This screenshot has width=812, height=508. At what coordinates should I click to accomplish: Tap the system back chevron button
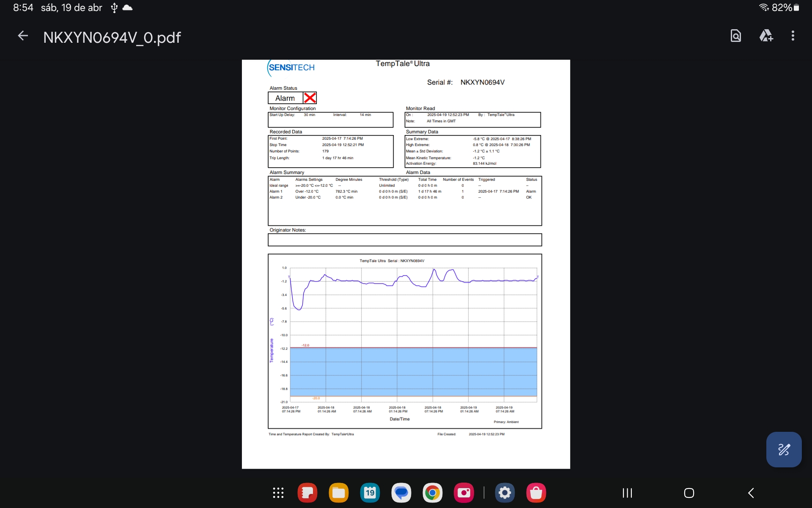point(751,493)
